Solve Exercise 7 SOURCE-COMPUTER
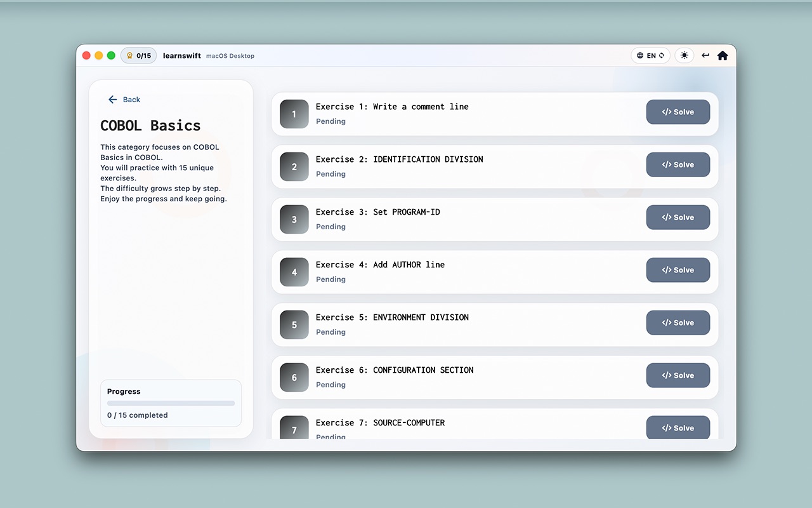 678,427
